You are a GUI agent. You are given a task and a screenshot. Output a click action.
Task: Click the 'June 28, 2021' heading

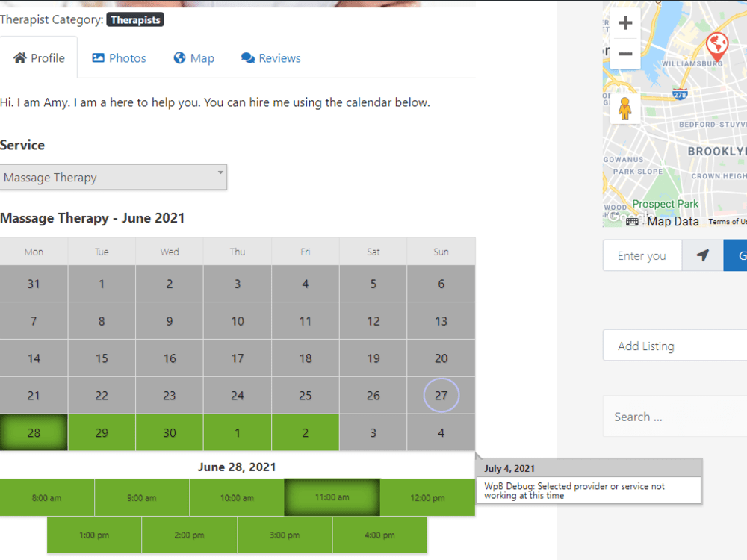click(x=237, y=467)
